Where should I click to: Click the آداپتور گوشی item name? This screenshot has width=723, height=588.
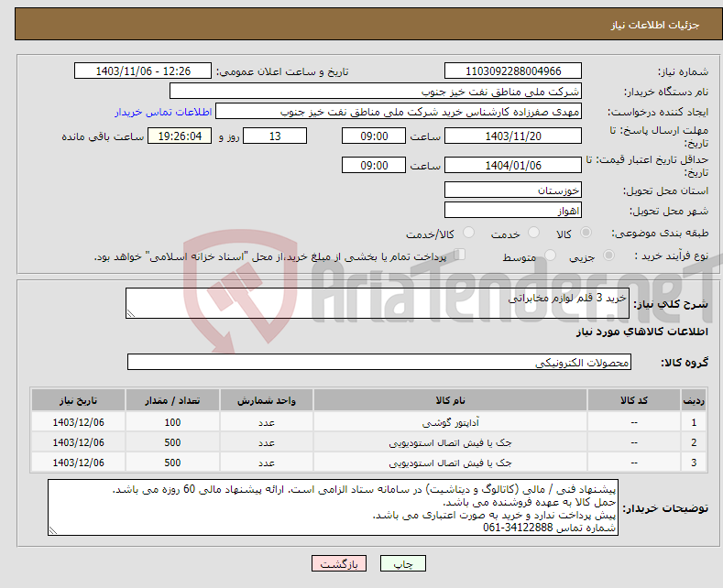tap(450, 422)
